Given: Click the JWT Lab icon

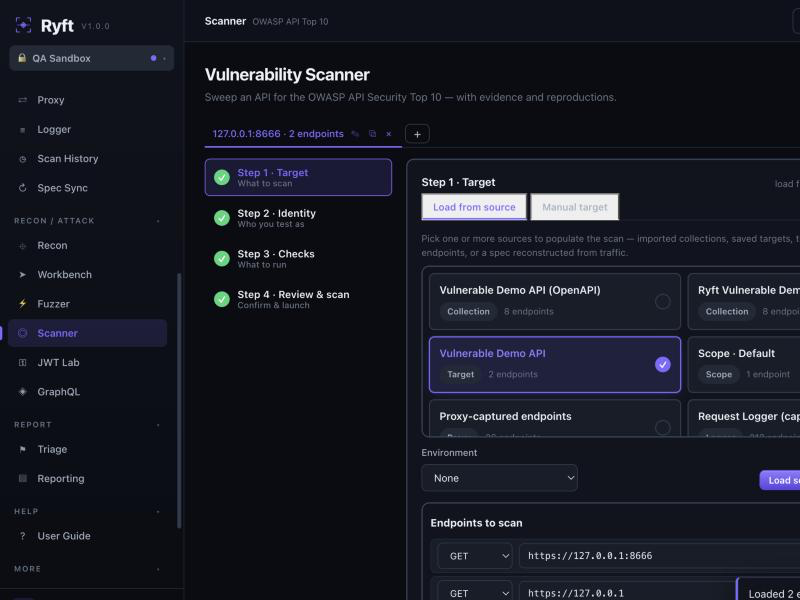Looking at the screenshot, I should point(22,363).
